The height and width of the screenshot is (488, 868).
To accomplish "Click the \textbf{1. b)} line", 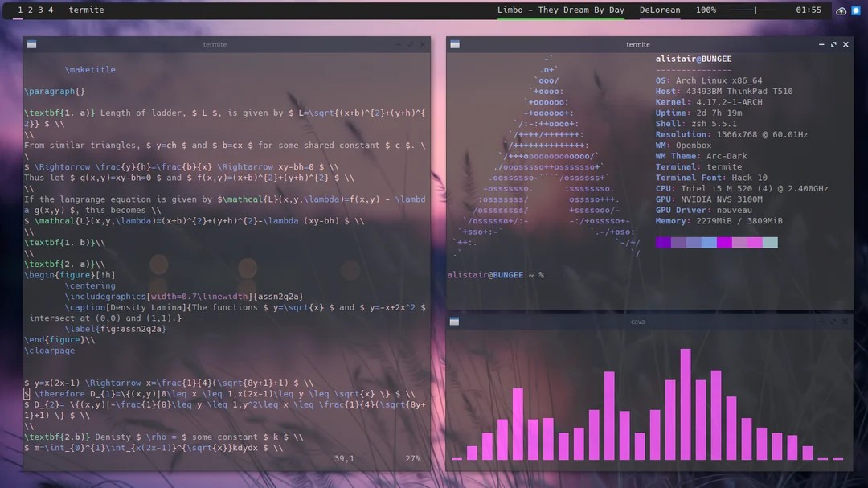I will tap(64, 243).
